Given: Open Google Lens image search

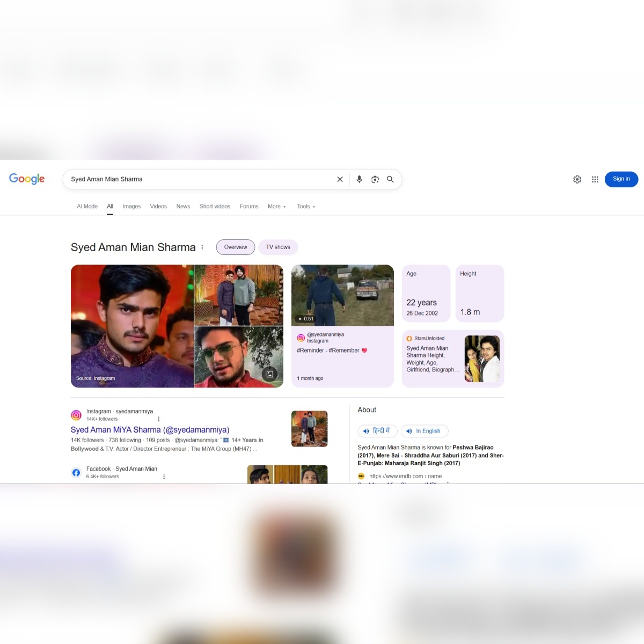Looking at the screenshot, I should coord(375,179).
